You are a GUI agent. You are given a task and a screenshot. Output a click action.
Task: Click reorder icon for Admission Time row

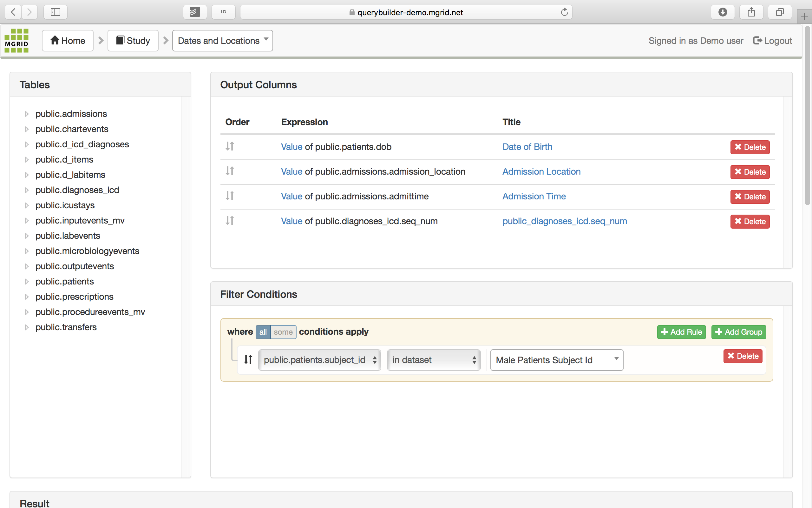click(x=230, y=196)
